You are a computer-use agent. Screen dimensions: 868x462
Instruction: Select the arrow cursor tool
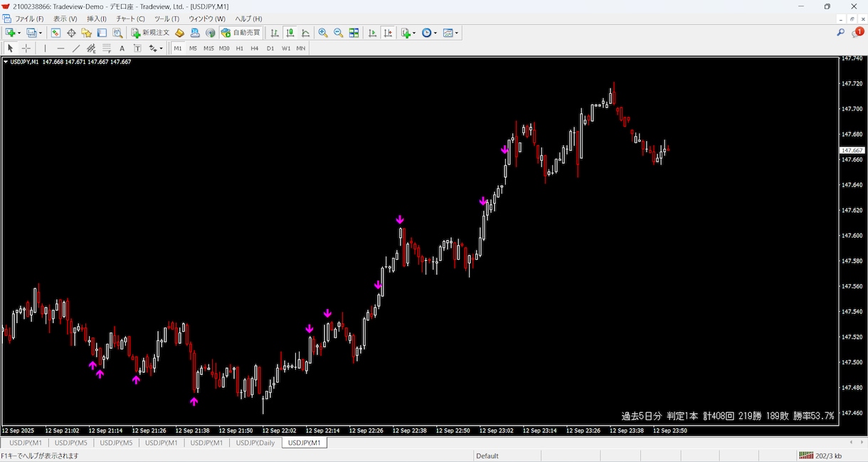[10, 48]
